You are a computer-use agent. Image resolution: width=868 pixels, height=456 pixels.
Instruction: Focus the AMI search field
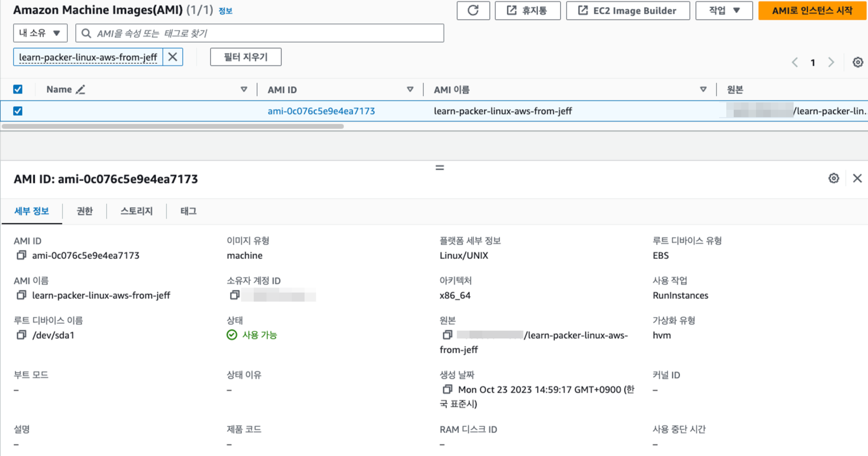[259, 33]
